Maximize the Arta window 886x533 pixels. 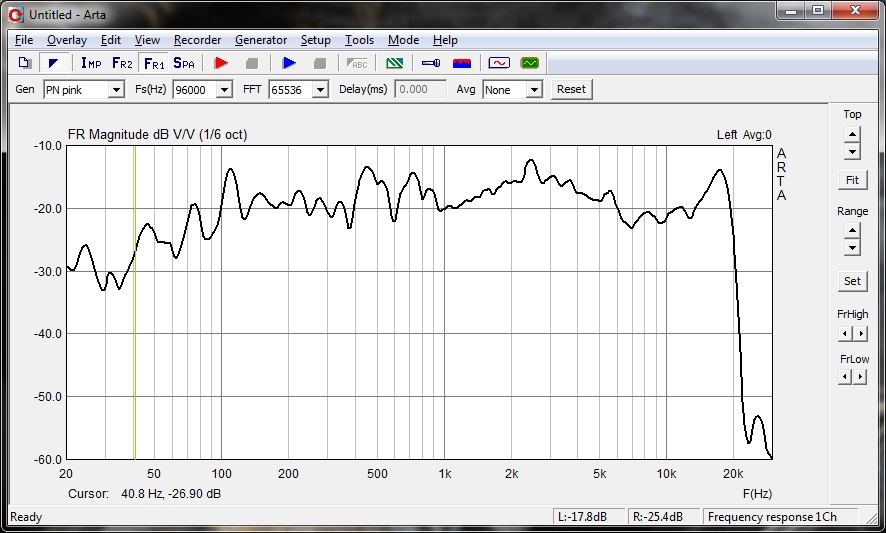click(x=818, y=11)
